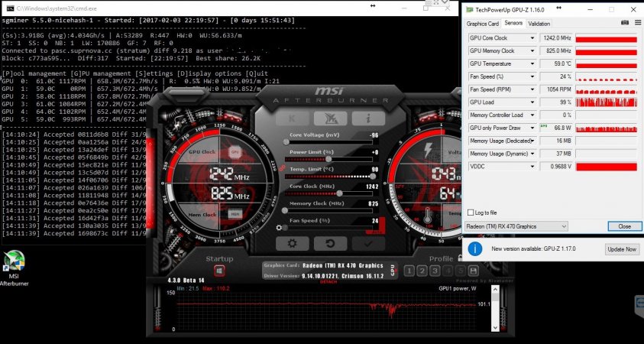
Task: Select Afterburner profile slot 1
Action: coord(409,271)
